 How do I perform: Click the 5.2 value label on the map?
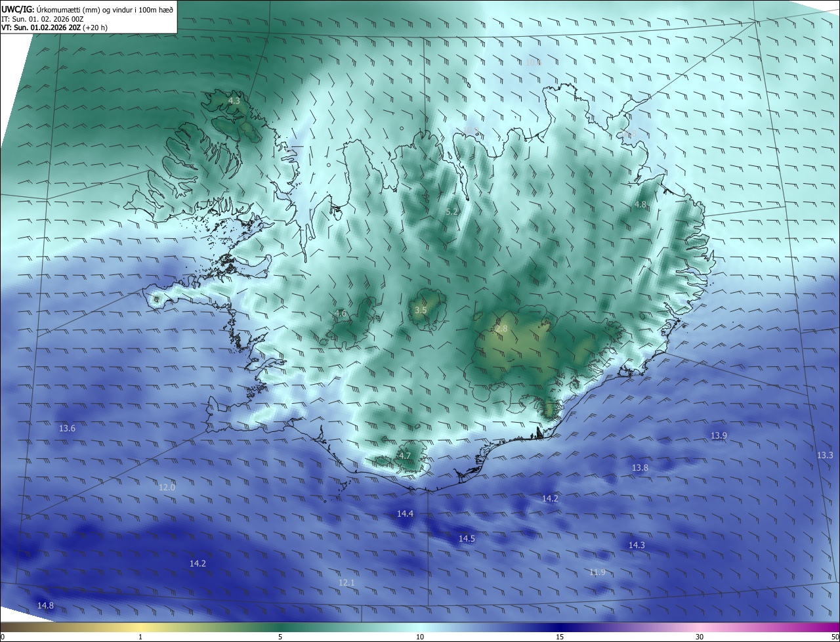point(452,211)
